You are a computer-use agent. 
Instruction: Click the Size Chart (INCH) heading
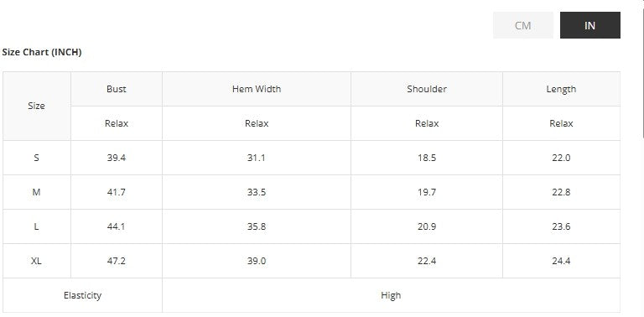42,52
